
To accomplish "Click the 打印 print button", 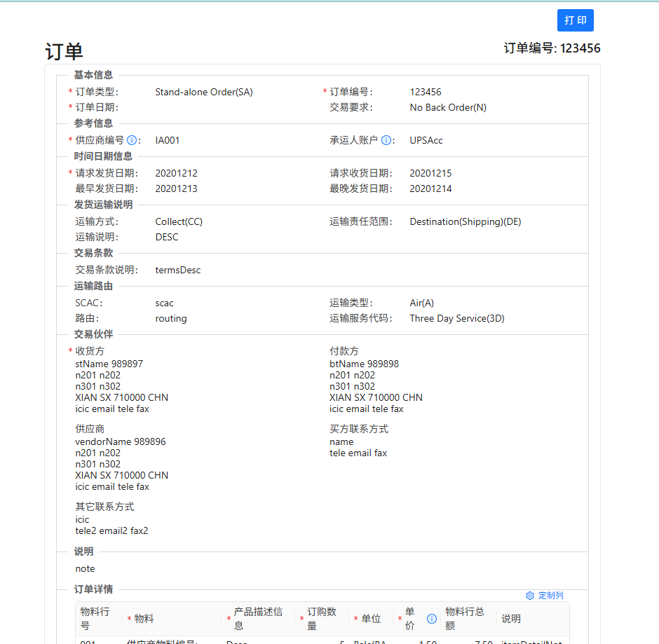I will (575, 20).
